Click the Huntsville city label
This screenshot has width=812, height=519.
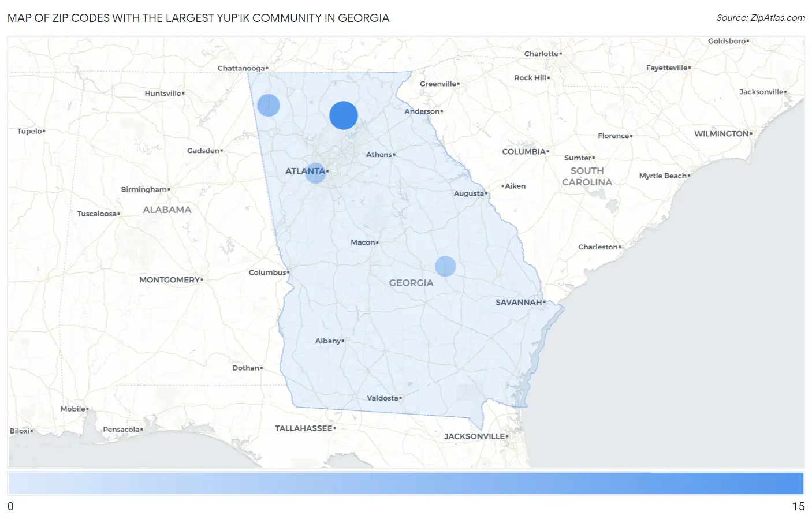(x=163, y=94)
